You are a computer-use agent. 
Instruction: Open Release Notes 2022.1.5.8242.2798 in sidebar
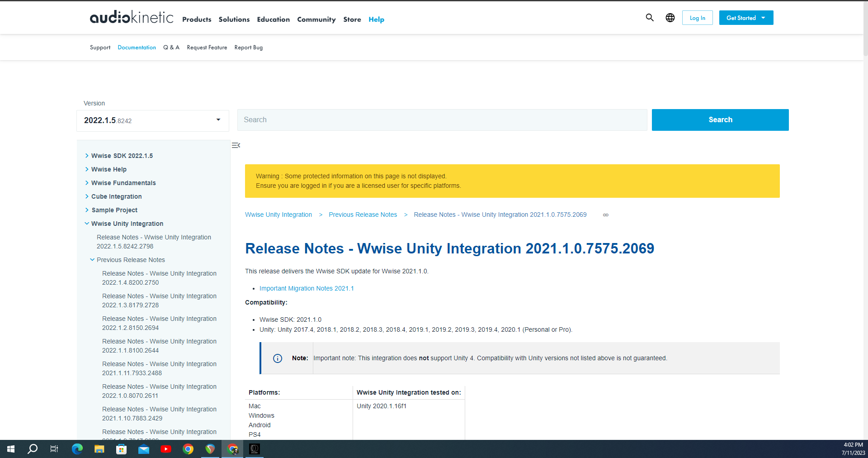(x=154, y=242)
